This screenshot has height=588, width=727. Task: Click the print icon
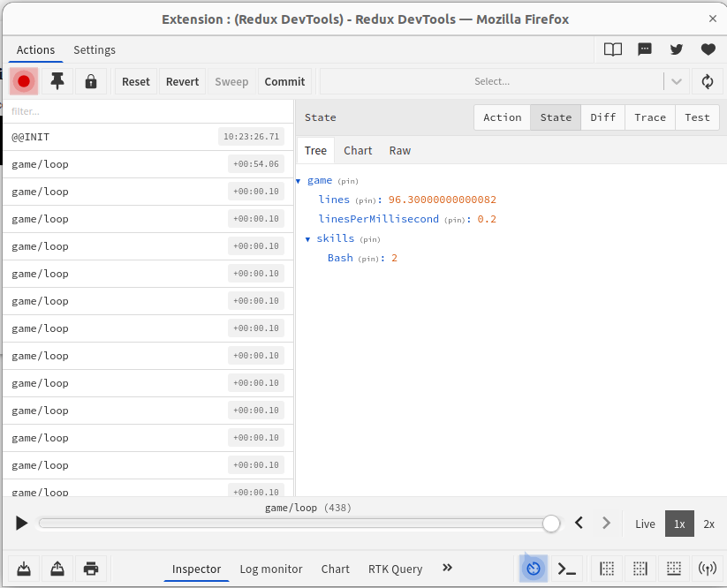pyautogui.click(x=91, y=569)
